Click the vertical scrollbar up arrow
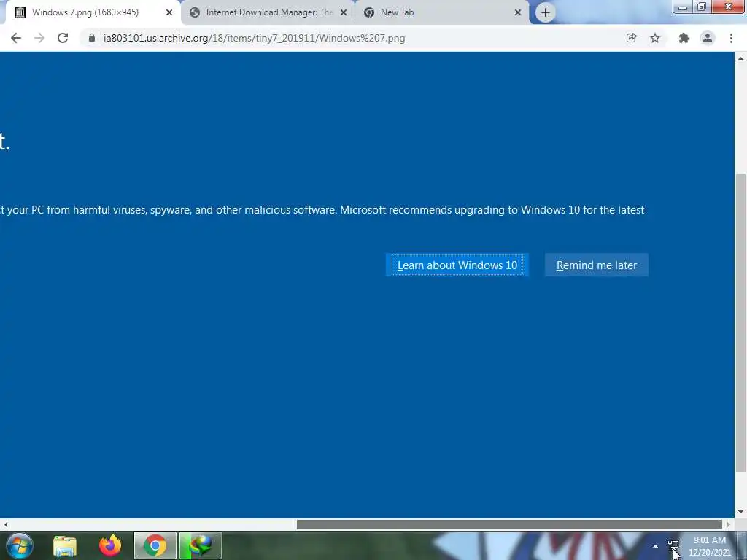The image size is (747, 560). tap(741, 58)
